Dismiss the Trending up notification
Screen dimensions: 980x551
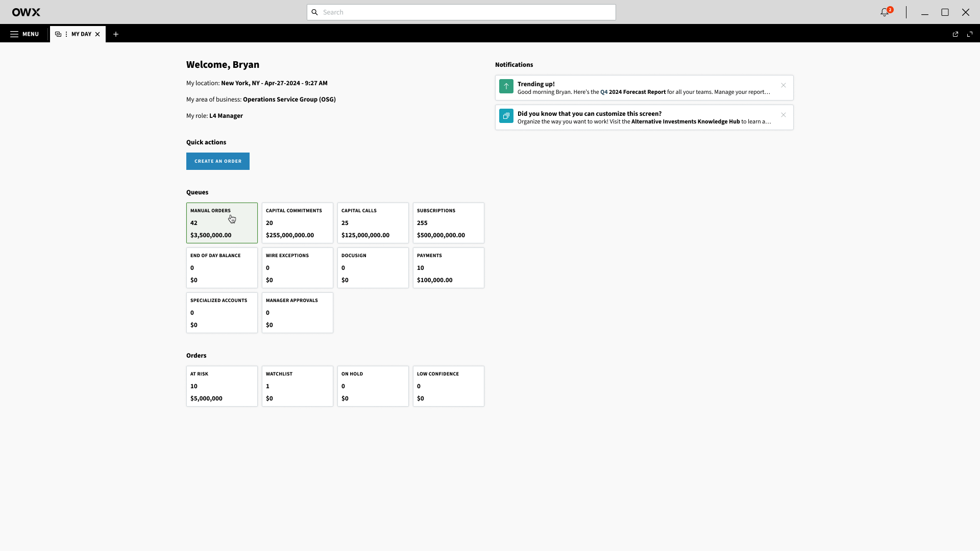(x=783, y=85)
